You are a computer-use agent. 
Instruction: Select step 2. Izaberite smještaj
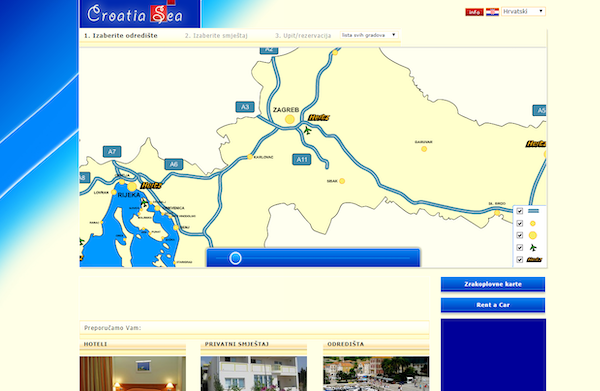(216, 36)
